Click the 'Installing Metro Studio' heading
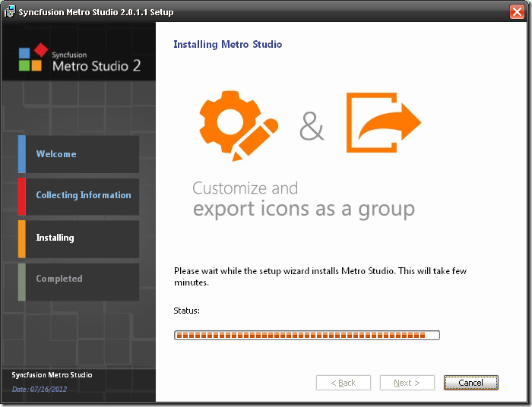Screen dimensions: 532x407 tap(228, 44)
